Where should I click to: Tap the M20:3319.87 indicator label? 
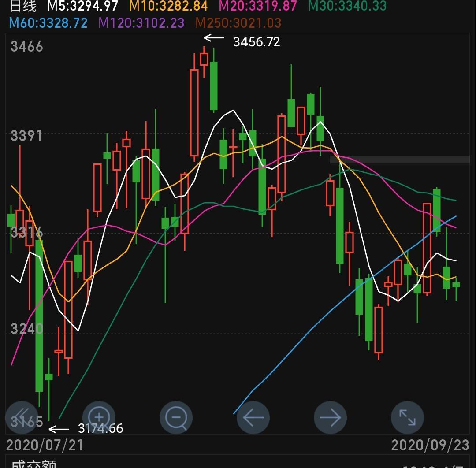tap(258, 6)
